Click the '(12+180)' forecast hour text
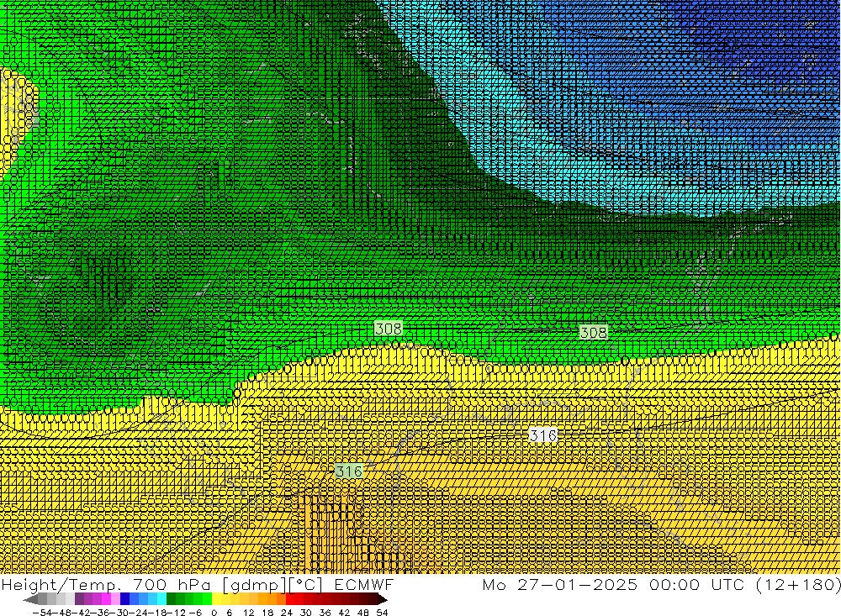The width and height of the screenshot is (841, 616). tap(797, 584)
